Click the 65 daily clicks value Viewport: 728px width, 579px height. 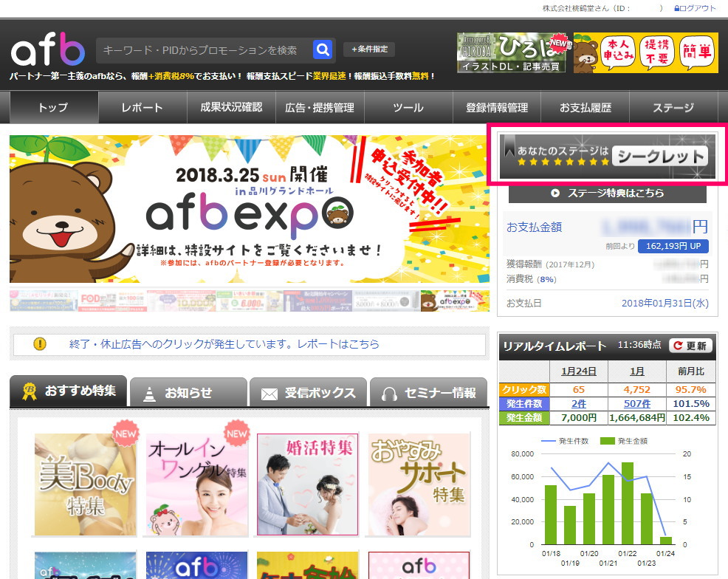coord(579,389)
